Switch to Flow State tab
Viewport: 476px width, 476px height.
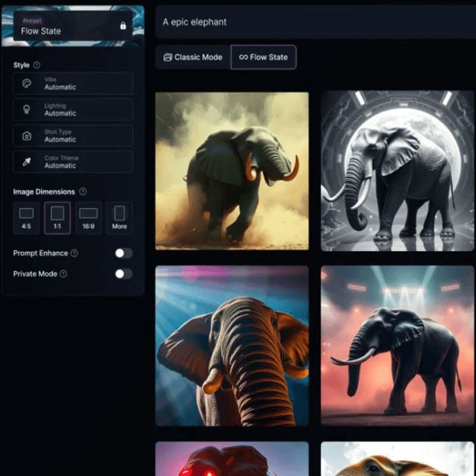[x=263, y=57]
